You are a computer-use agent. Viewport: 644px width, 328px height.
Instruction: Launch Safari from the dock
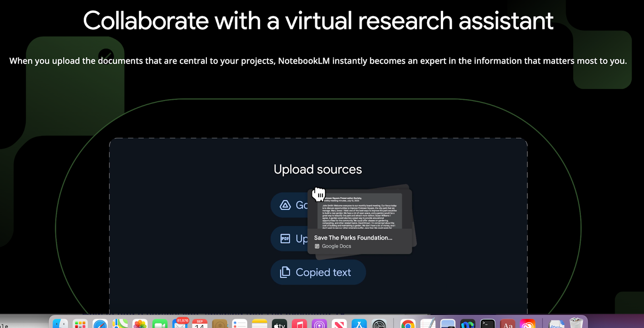[100, 324]
